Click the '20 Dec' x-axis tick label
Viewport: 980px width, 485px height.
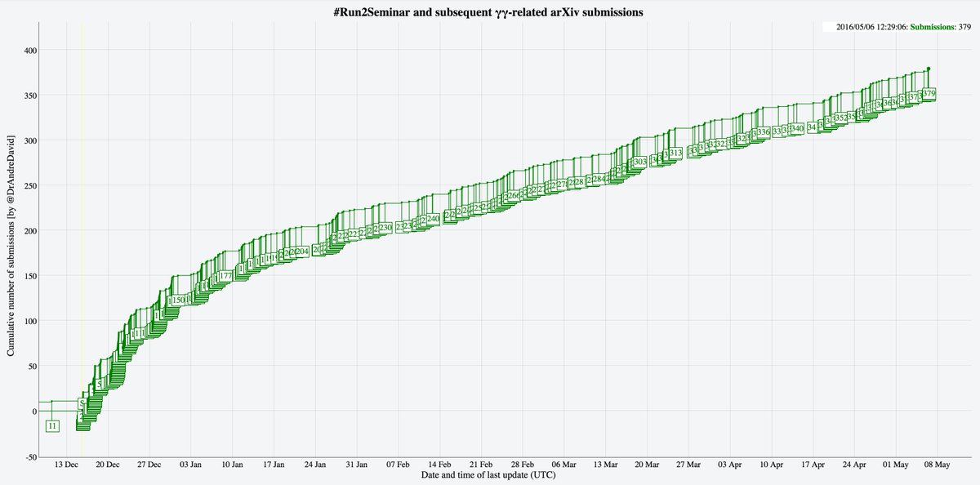pyautogui.click(x=108, y=465)
